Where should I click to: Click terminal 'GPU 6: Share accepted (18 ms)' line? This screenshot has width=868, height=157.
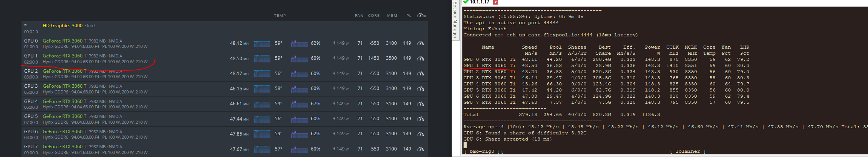click(x=507, y=139)
